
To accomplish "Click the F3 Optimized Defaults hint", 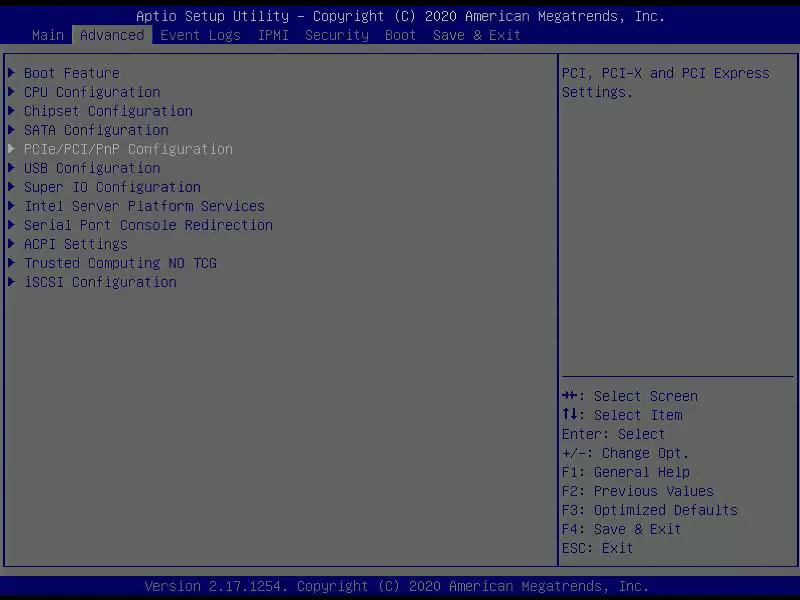I will click(649, 510).
